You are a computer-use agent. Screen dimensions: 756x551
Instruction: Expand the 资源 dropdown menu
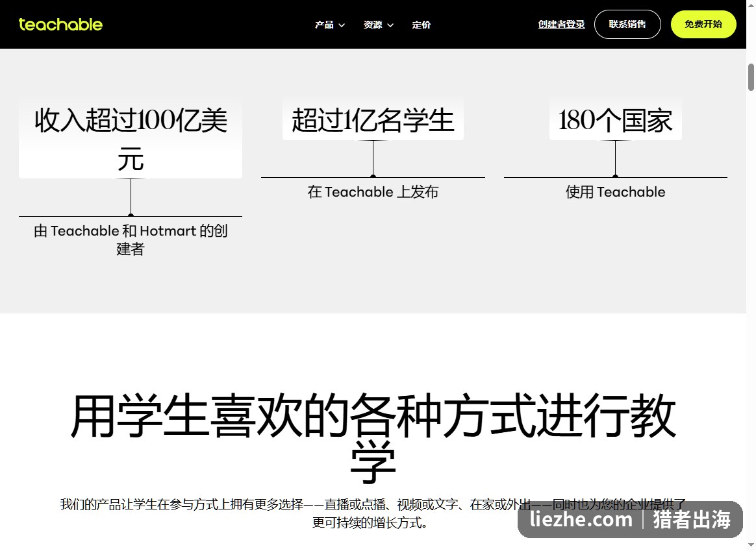(x=379, y=25)
